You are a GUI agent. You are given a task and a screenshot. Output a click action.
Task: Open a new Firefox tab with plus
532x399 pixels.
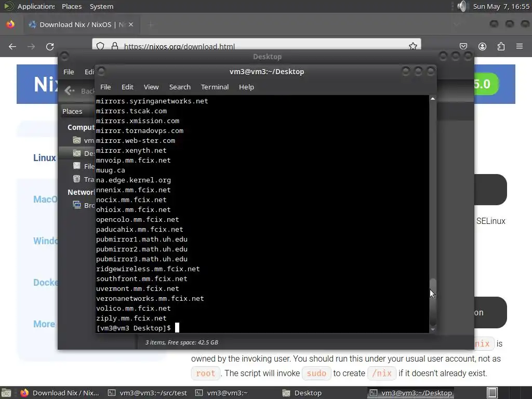(x=151, y=24)
